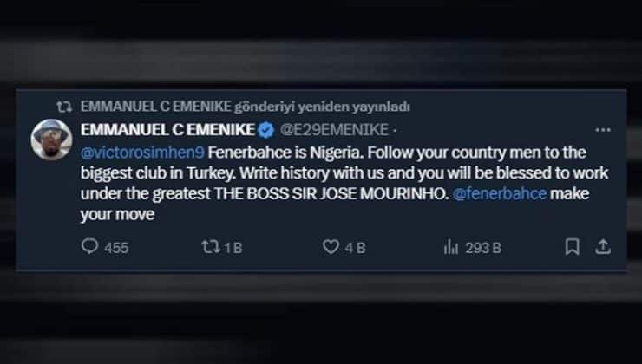642x364 pixels.
Task: Open the @victorosimhen9 mention link
Action: click(x=142, y=153)
